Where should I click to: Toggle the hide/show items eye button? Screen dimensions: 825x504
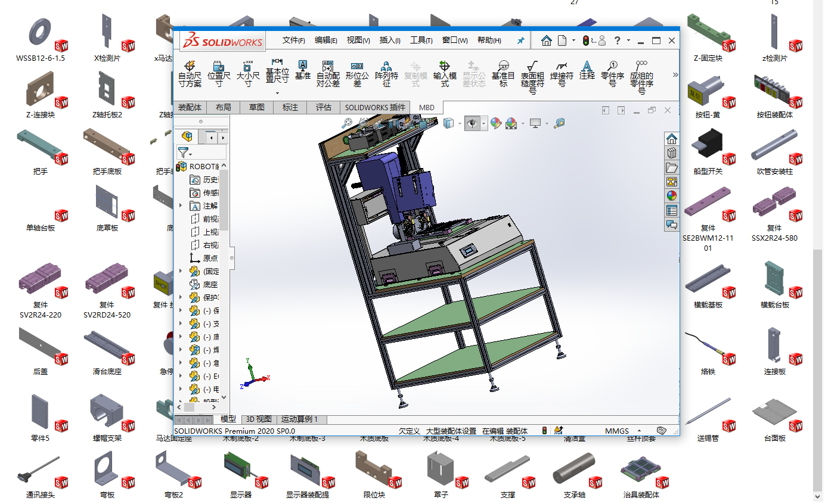(x=472, y=123)
